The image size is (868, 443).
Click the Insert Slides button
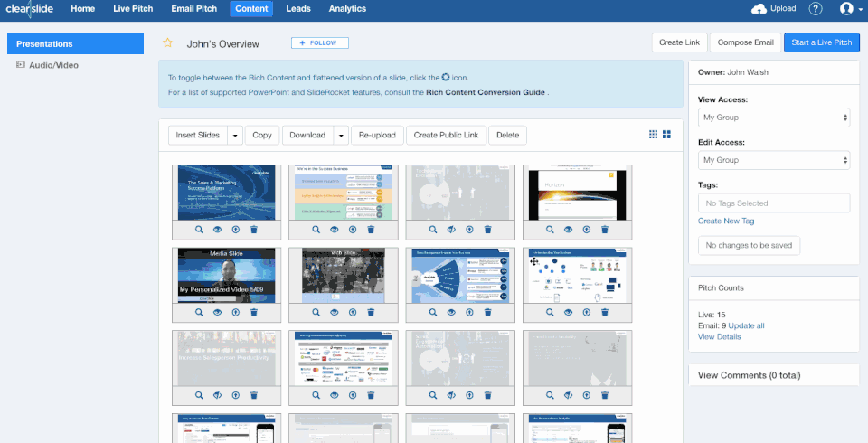point(198,135)
